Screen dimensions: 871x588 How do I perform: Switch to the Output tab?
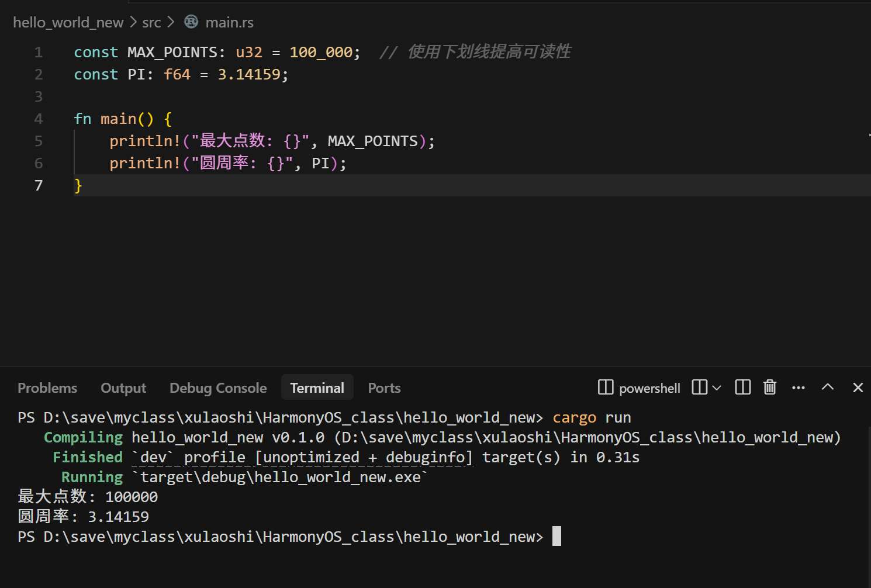pyautogui.click(x=123, y=388)
